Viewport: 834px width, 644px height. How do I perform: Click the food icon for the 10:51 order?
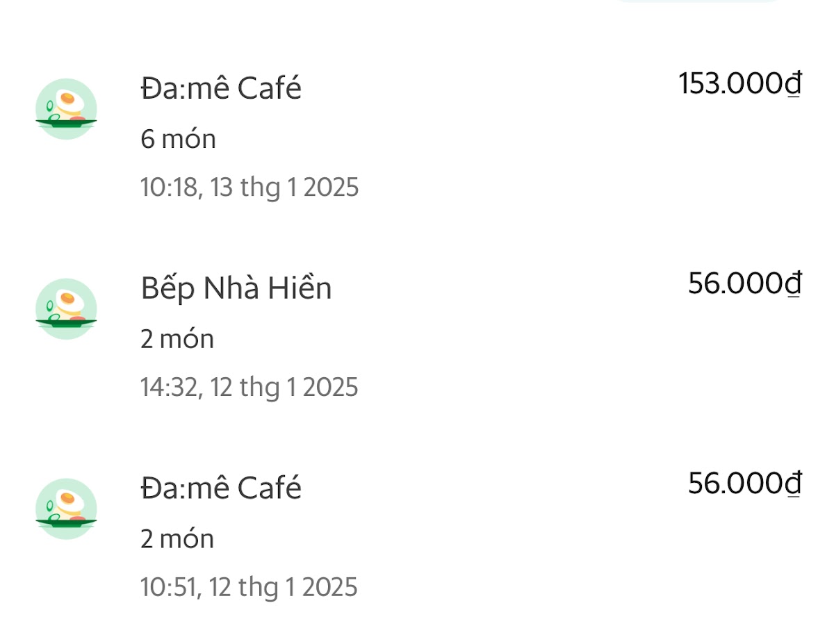(x=66, y=509)
